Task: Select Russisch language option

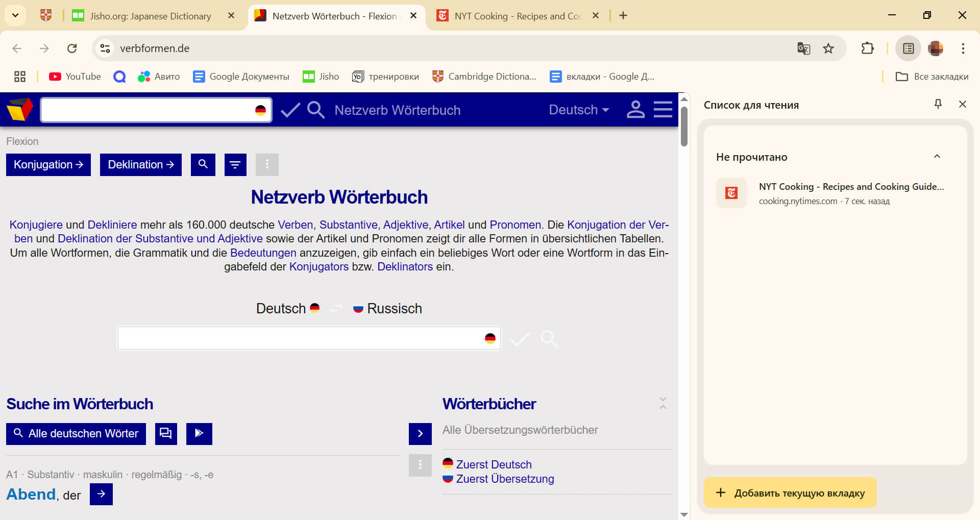Action: coord(387,308)
